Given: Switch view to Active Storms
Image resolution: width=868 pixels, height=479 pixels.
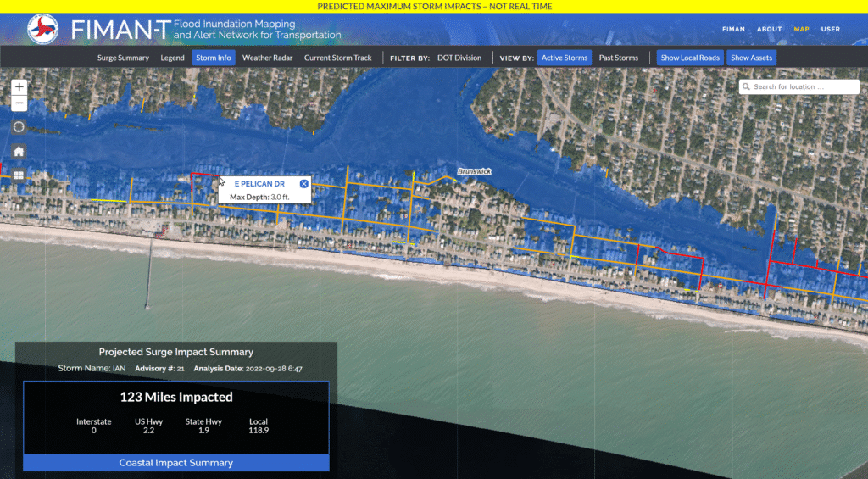Looking at the screenshot, I should click(565, 58).
